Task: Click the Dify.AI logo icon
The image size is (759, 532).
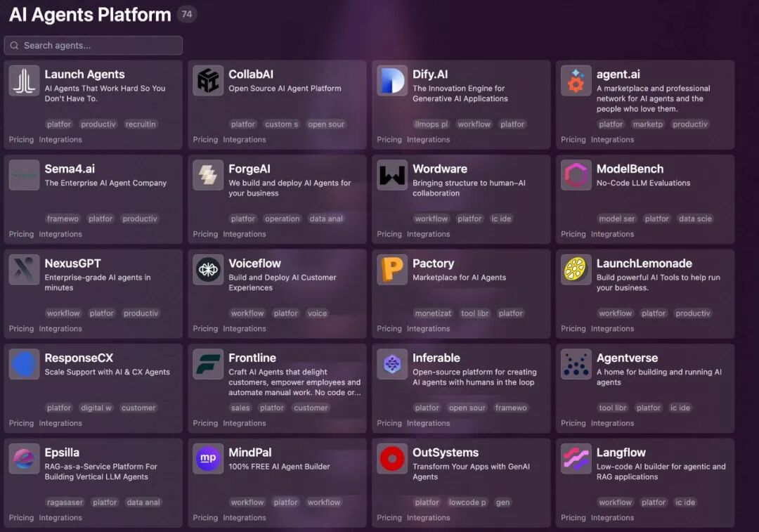Action: tap(391, 80)
